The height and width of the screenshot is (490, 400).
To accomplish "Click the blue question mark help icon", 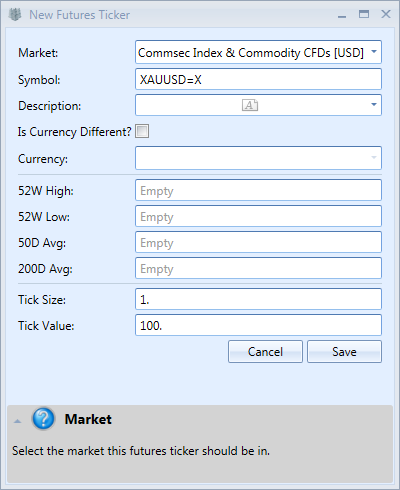I will coord(43,419).
